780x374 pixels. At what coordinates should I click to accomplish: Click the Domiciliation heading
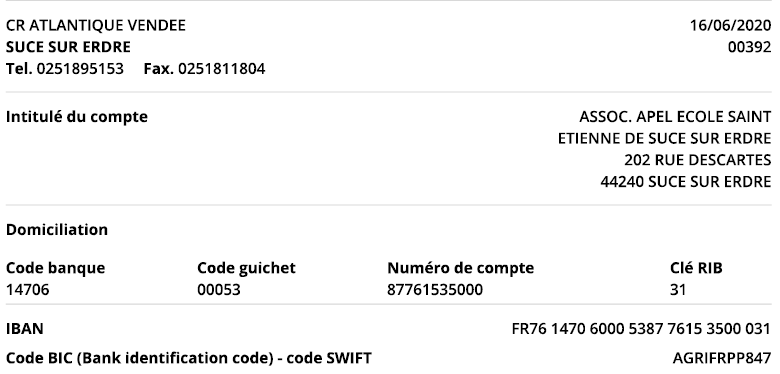click(x=57, y=230)
